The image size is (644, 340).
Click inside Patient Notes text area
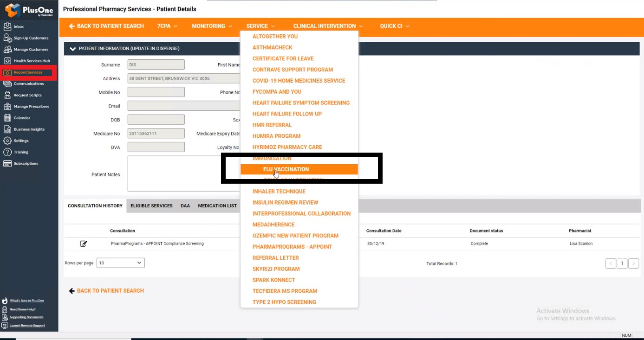pos(184,173)
